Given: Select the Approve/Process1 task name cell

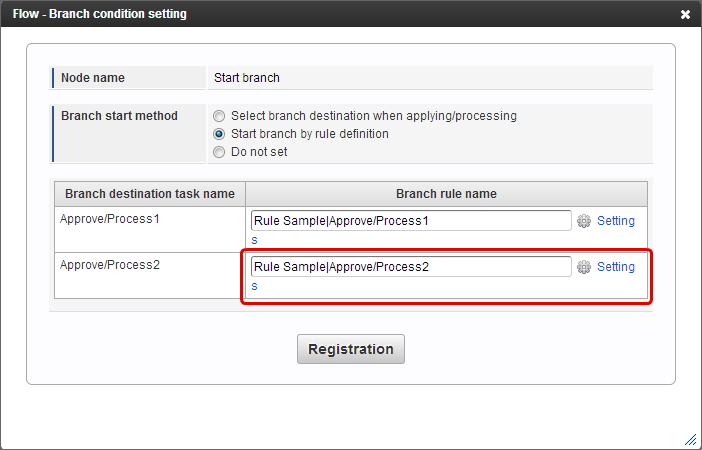Looking at the screenshot, I should click(150, 229).
